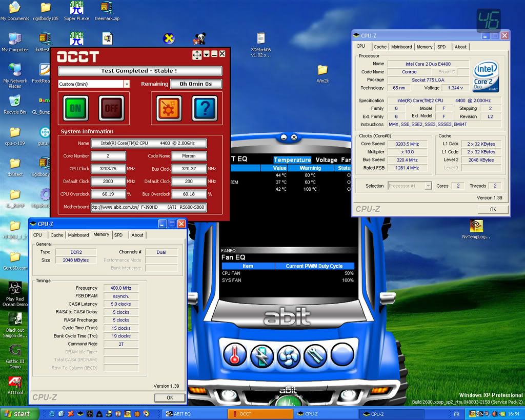
Task: Click the fan icon in abit EQ
Action: coord(288,355)
